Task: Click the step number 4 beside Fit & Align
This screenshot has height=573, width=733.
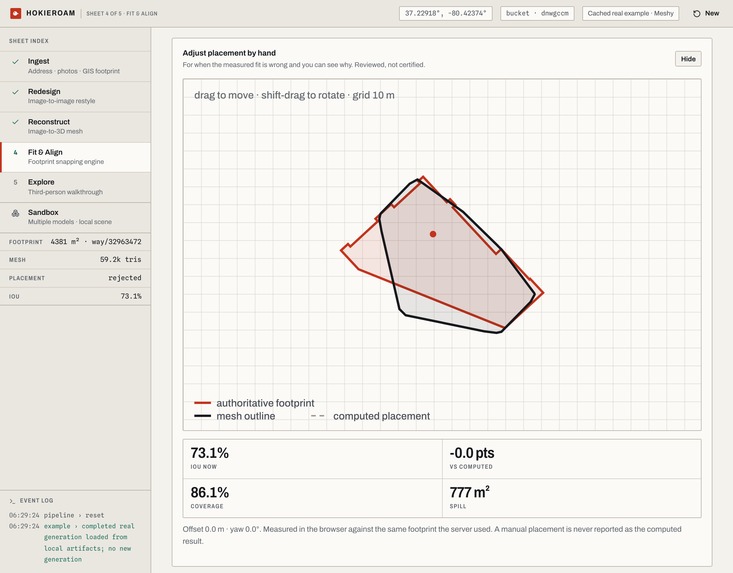Action: click(15, 152)
